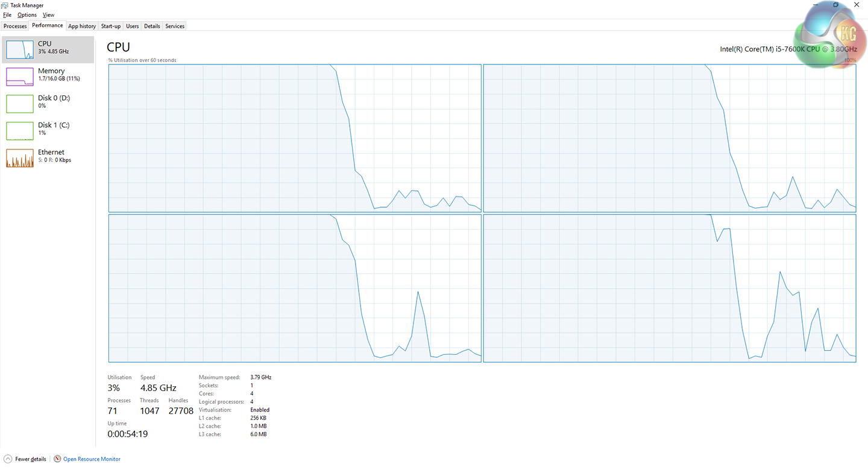Click the "Threads" label
This screenshot has height=470, width=868.
tap(149, 400)
